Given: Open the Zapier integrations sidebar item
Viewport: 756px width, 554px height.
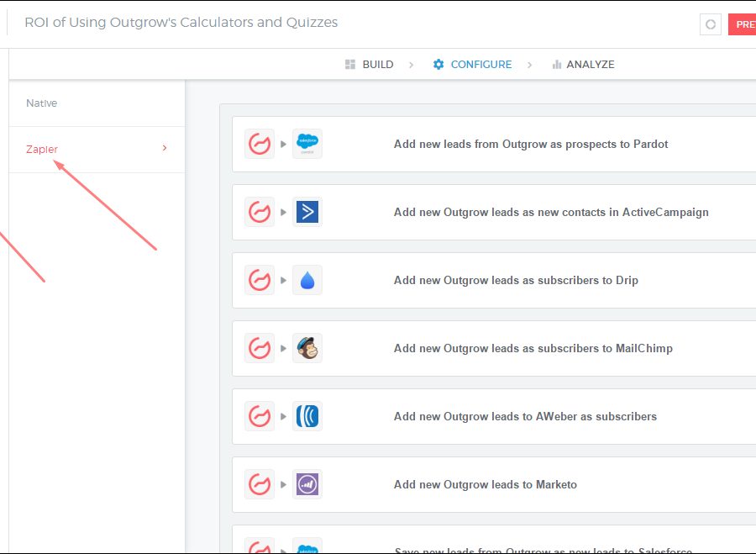Looking at the screenshot, I should point(42,150).
